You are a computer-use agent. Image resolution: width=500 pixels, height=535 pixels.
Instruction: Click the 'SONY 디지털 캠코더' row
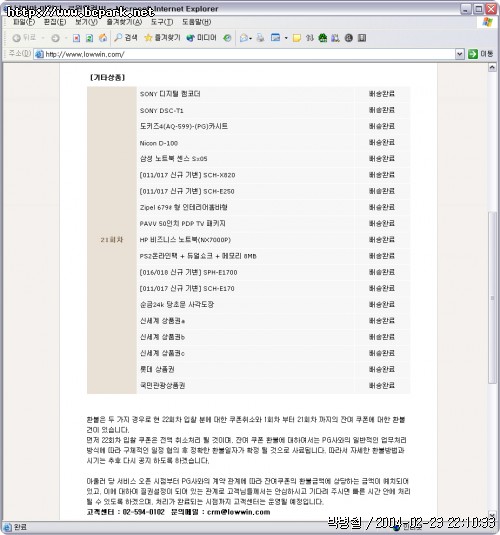(273, 94)
